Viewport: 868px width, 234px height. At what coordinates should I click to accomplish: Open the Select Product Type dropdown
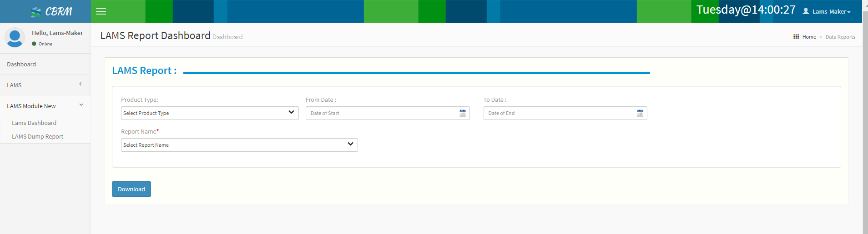tap(210, 113)
